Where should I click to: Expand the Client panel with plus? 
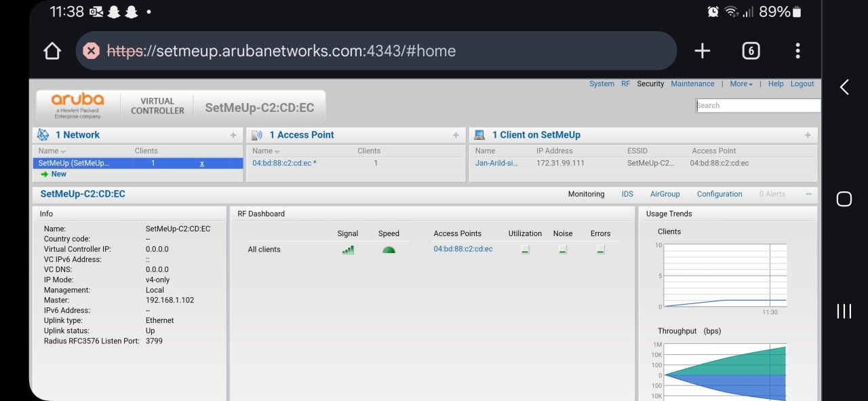coord(808,135)
